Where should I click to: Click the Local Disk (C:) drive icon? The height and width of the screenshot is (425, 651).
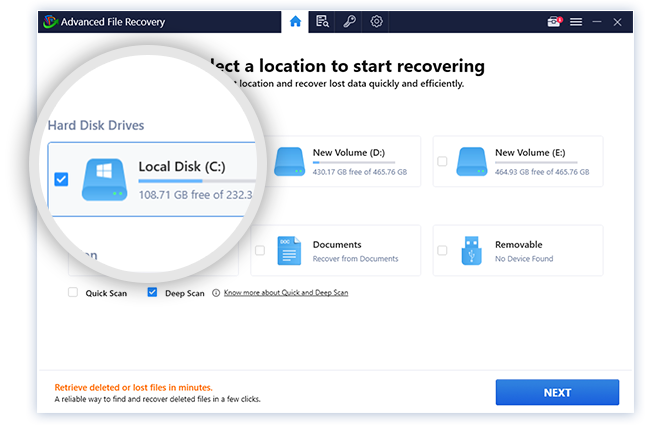[104, 180]
